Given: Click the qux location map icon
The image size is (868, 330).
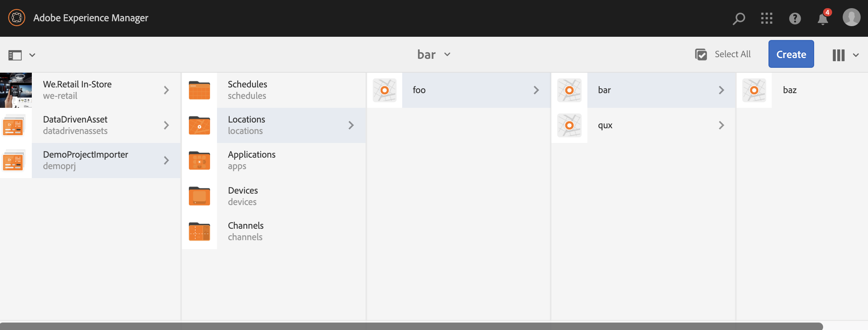Looking at the screenshot, I should click(569, 125).
